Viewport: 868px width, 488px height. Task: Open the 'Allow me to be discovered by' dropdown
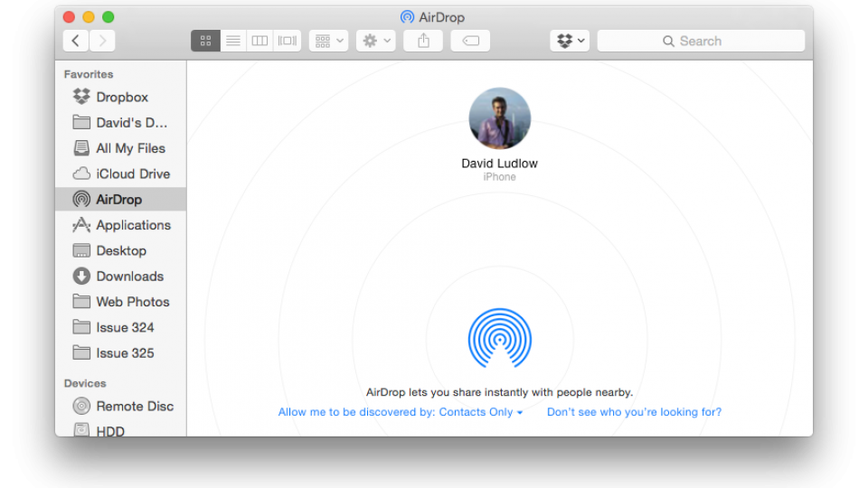(401, 412)
